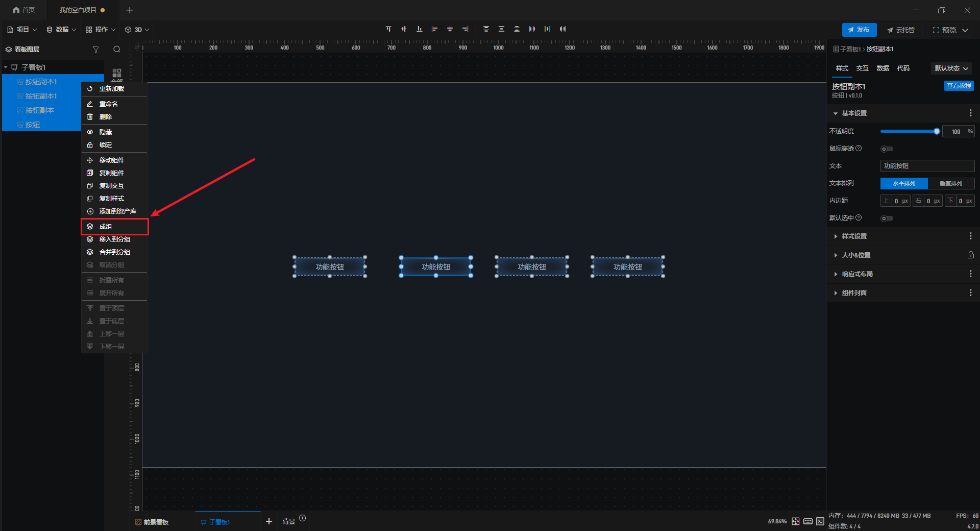980x531 pixels.
Task: Collapse the 子看板1 tree node
Action: [x=6, y=67]
